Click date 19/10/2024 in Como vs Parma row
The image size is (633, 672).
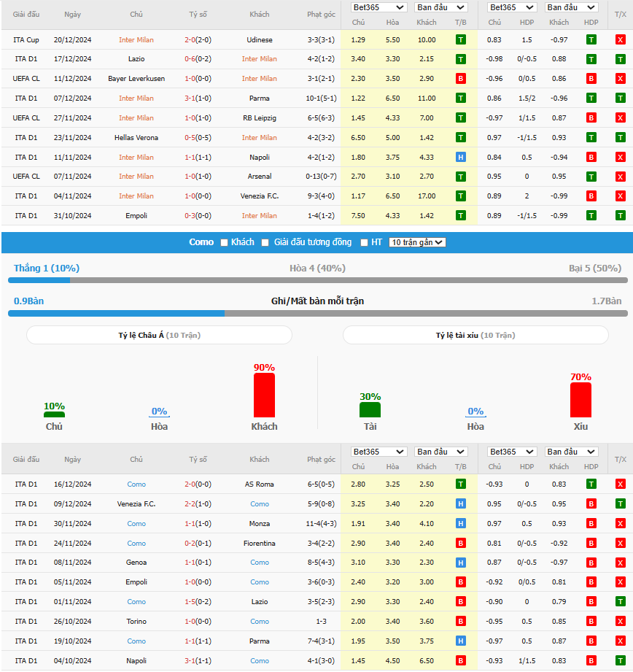[x=72, y=641]
